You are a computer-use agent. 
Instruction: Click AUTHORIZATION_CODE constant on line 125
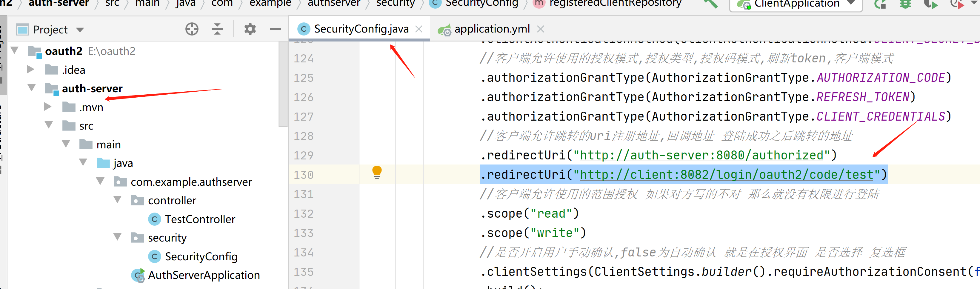881,78
